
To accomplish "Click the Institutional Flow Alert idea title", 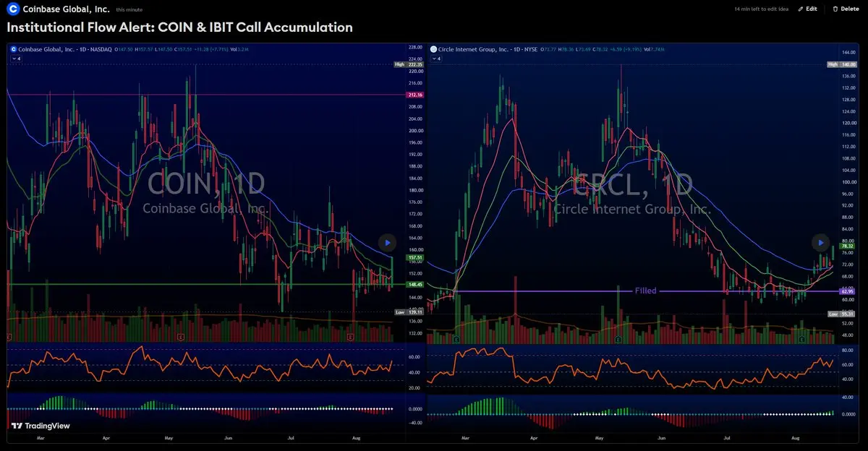I will coord(180,27).
